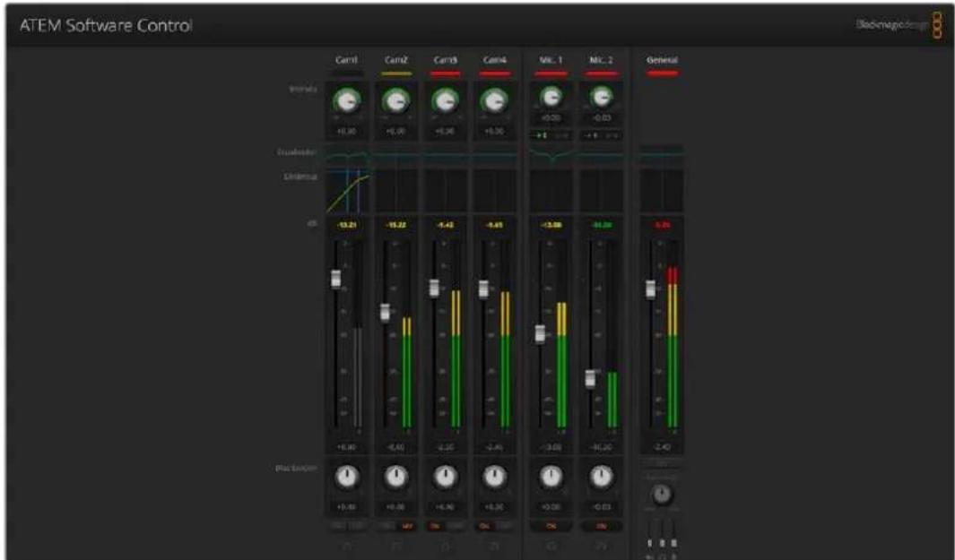Adjust the Cam3 input gain knob
The width and height of the screenshot is (955, 560).
coord(446,100)
